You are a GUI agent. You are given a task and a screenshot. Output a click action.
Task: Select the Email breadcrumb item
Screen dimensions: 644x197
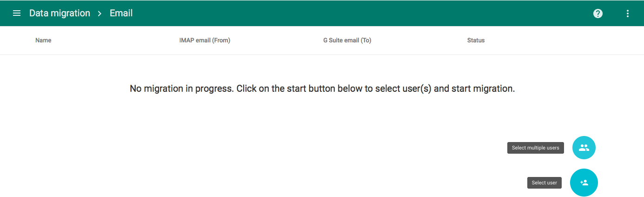121,13
